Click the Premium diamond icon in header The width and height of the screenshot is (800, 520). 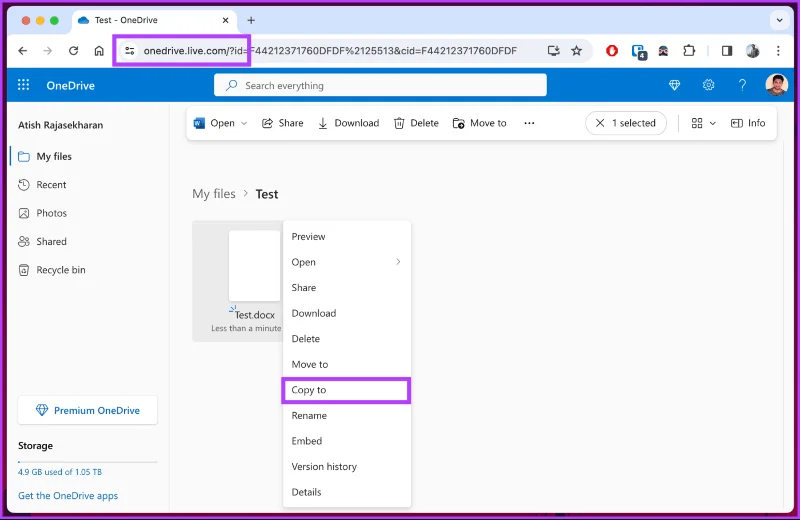(x=674, y=85)
